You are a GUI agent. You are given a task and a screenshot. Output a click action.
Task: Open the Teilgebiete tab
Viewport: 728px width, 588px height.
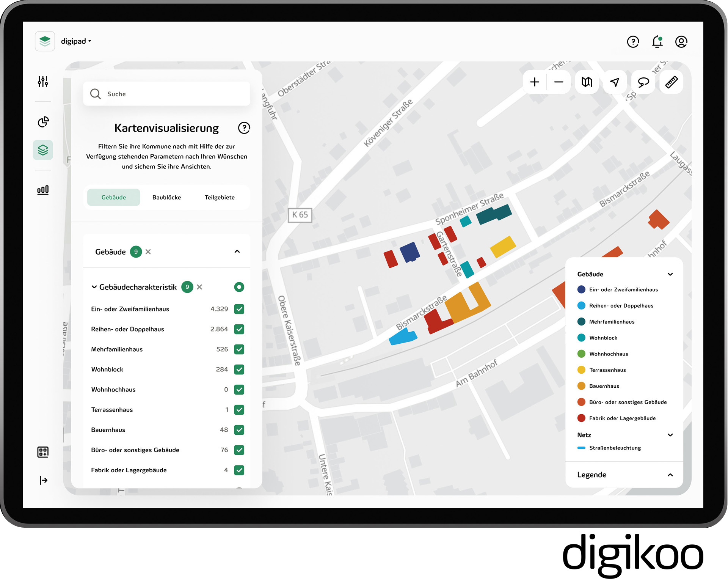coord(220,197)
